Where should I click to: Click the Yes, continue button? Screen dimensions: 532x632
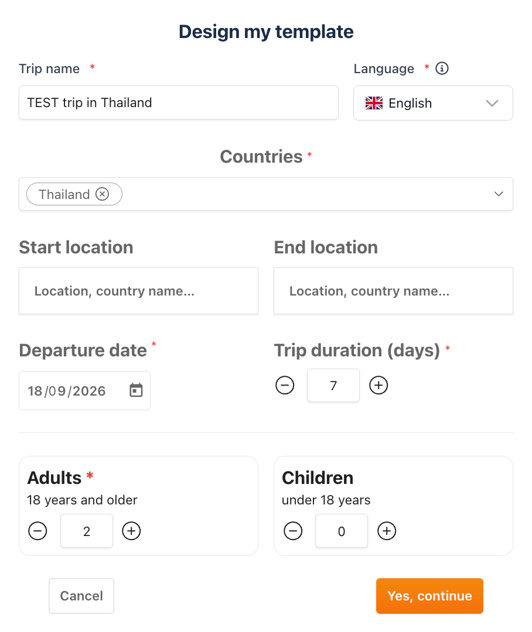point(430,596)
